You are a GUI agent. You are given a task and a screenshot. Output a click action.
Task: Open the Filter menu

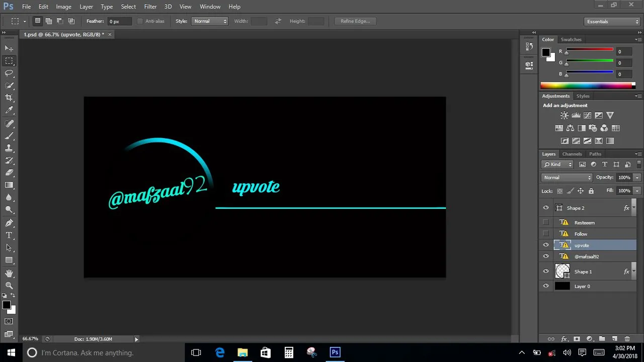coord(150,7)
